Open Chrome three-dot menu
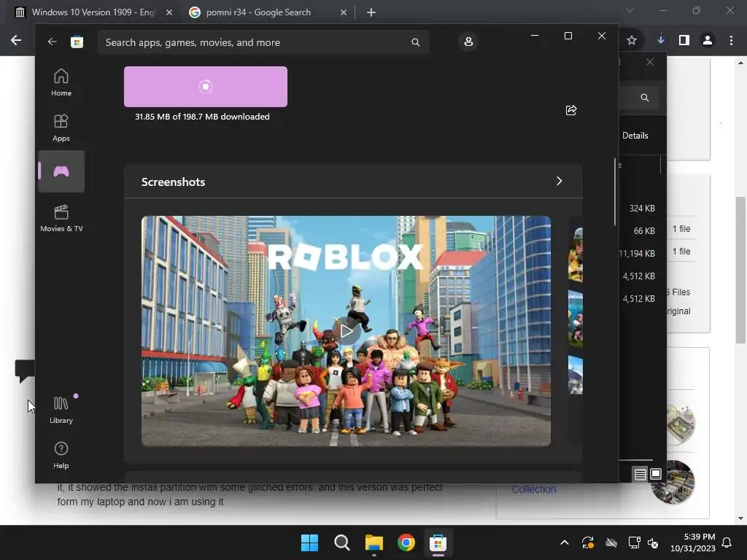The height and width of the screenshot is (560, 747). click(x=731, y=41)
